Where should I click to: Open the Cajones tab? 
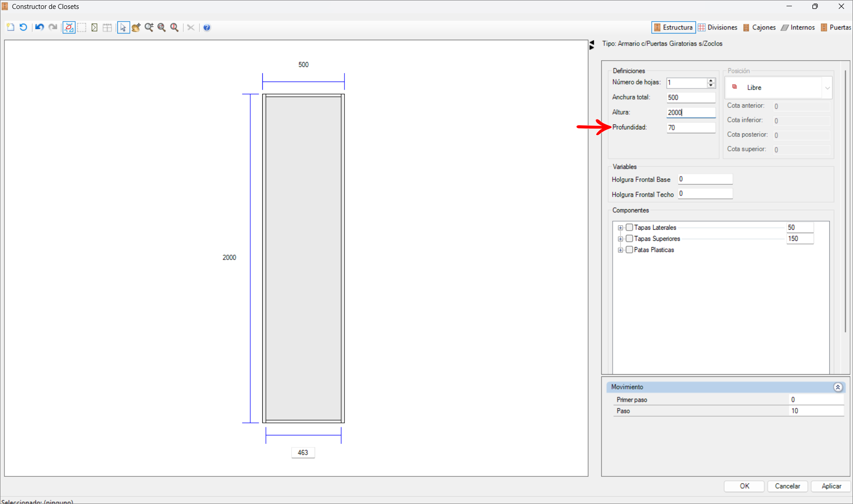pyautogui.click(x=759, y=27)
